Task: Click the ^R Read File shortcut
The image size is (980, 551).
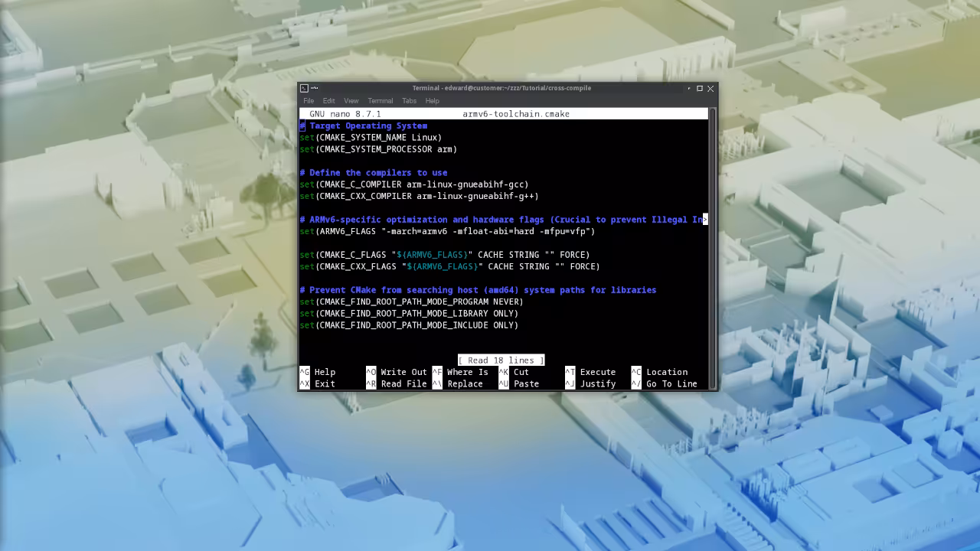Action: click(x=397, y=384)
